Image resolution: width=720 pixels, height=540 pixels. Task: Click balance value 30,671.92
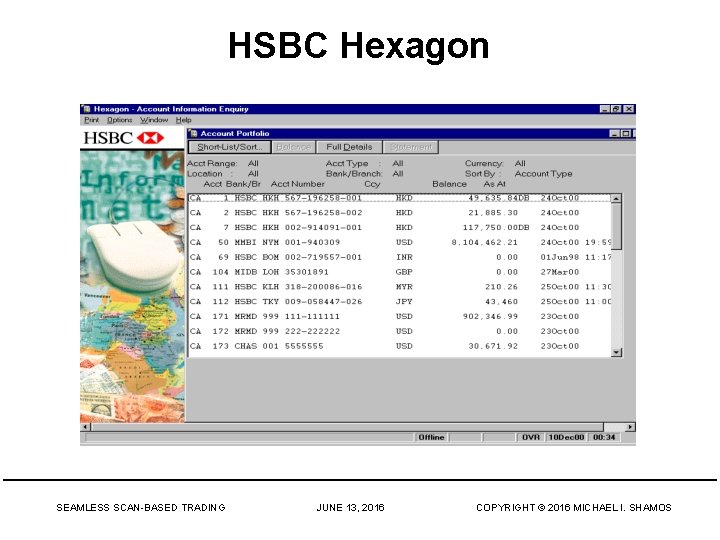point(493,346)
